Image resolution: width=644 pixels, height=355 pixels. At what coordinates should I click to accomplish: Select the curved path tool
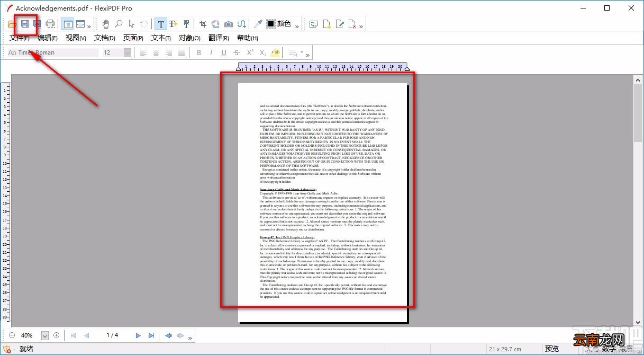[241, 24]
